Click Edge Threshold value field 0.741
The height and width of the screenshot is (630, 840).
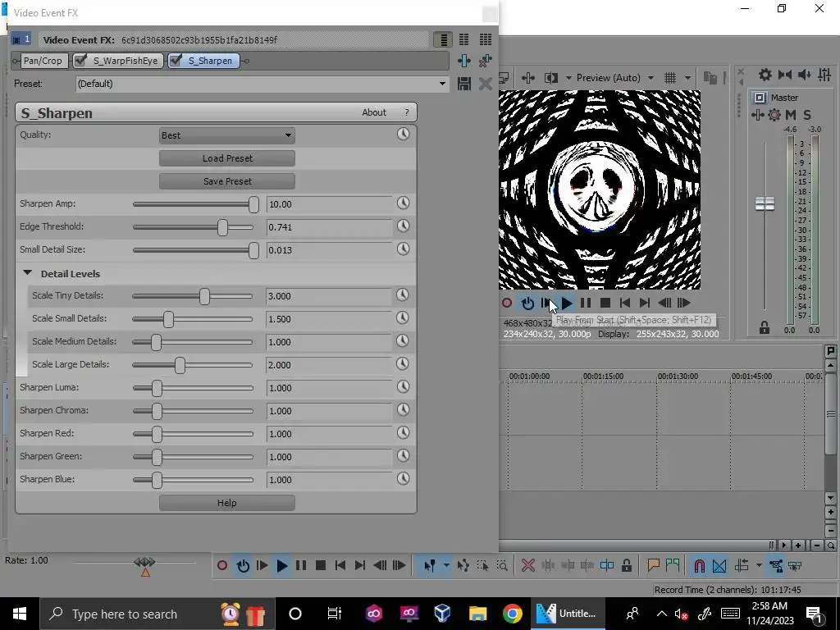pos(329,227)
